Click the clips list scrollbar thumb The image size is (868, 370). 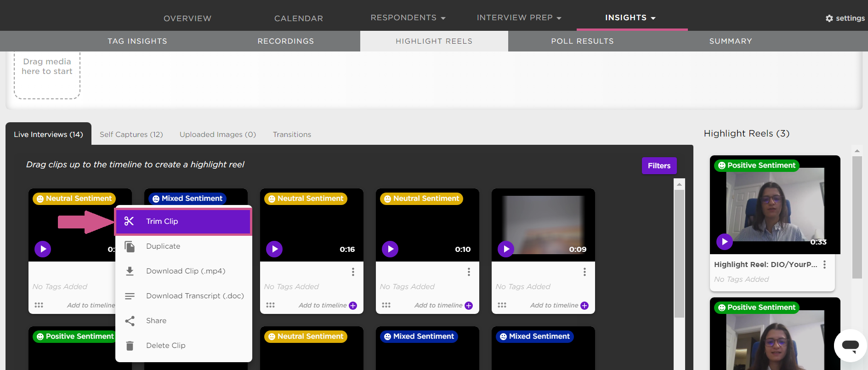679,254
